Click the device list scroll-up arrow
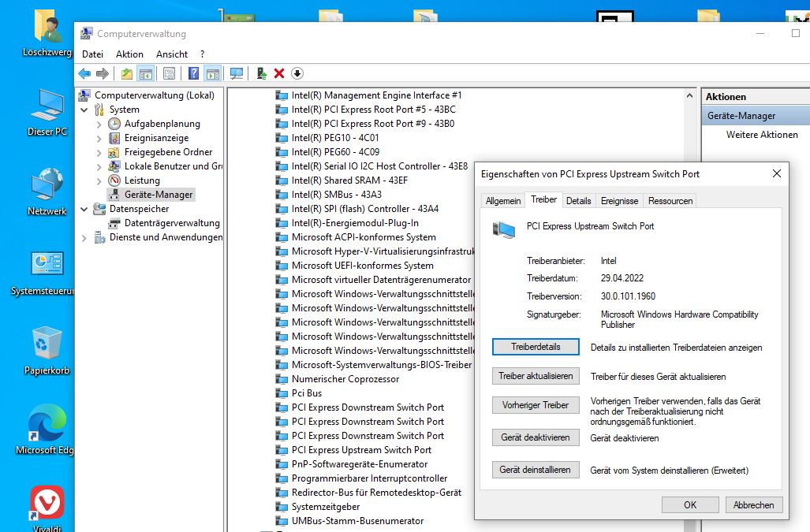This screenshot has height=532, width=810. (x=689, y=96)
